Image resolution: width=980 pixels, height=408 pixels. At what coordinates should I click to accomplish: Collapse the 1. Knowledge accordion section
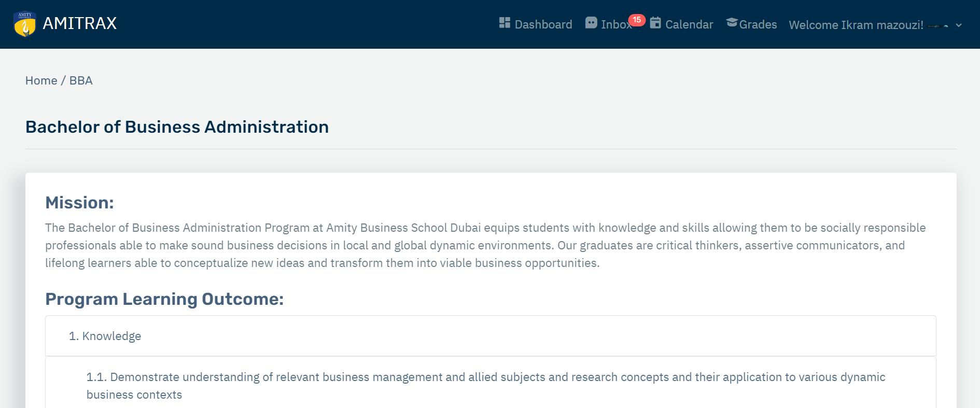(105, 336)
